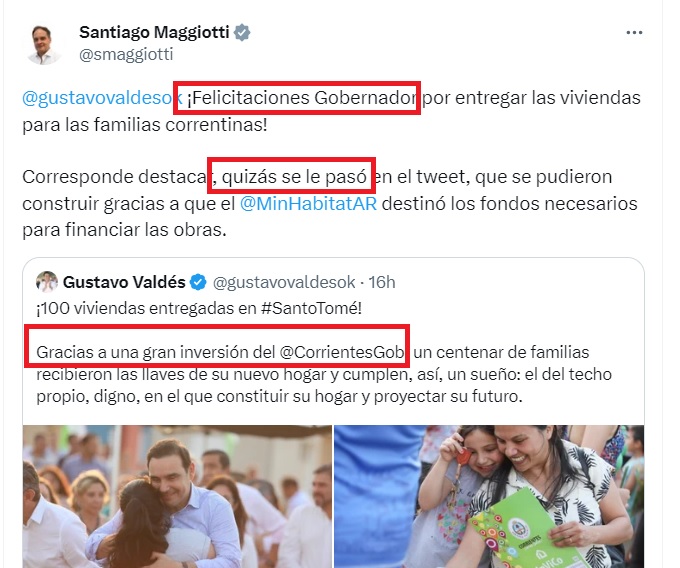The image size is (680, 568).
Task: Open the @gustavovaldesok mention link
Action: 102,98
